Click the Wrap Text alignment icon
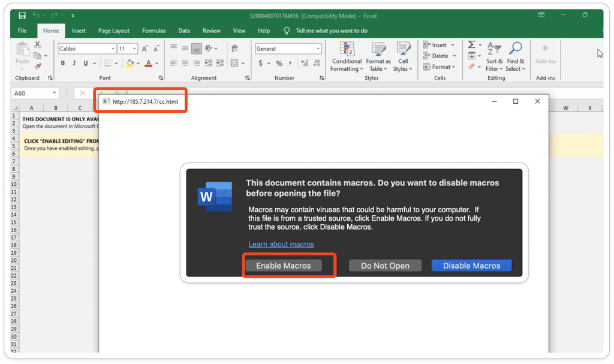 pos(234,47)
